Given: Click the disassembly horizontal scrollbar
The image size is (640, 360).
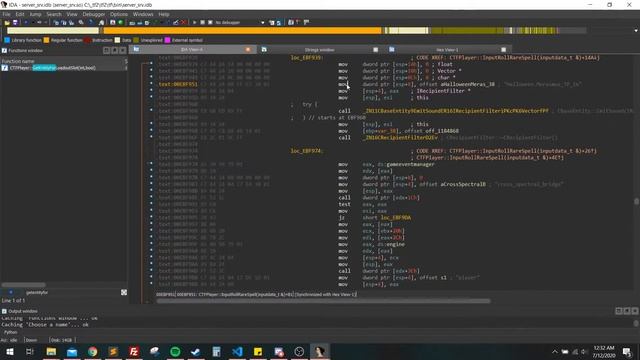Looking at the screenshot, I should click(323, 301).
